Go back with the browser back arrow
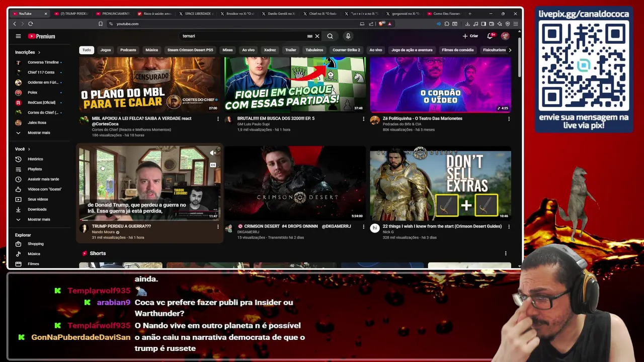644x362 pixels. point(15,24)
